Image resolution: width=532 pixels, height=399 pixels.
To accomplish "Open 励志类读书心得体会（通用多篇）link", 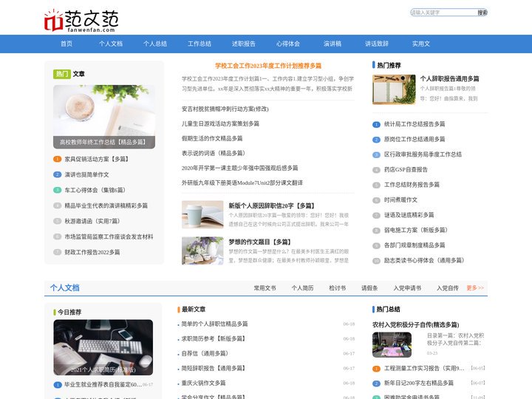I will 424,261.
